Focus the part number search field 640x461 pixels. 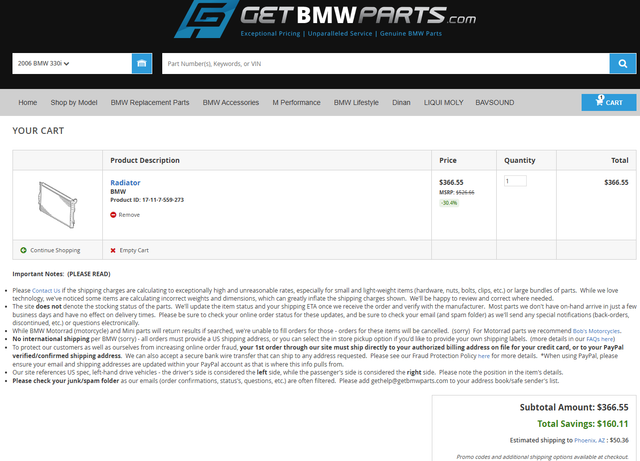coord(386,63)
